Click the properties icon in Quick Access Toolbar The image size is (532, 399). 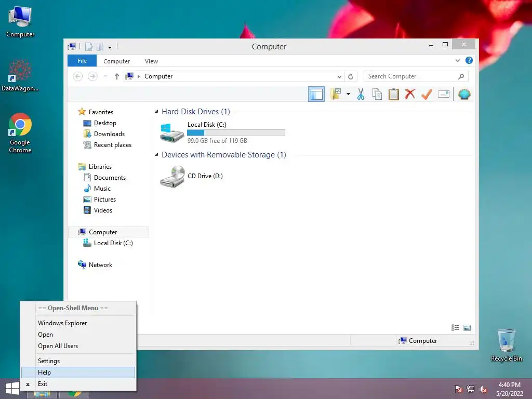pos(89,46)
